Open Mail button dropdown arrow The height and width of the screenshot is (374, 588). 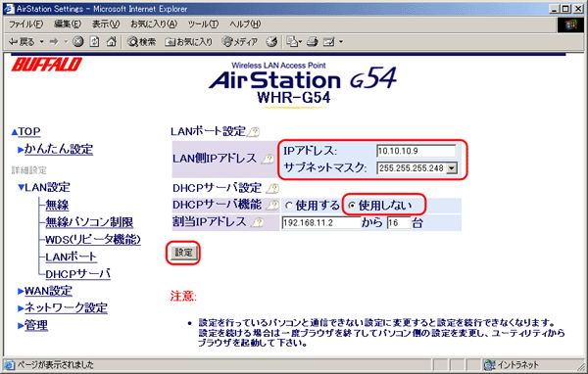pos(301,41)
